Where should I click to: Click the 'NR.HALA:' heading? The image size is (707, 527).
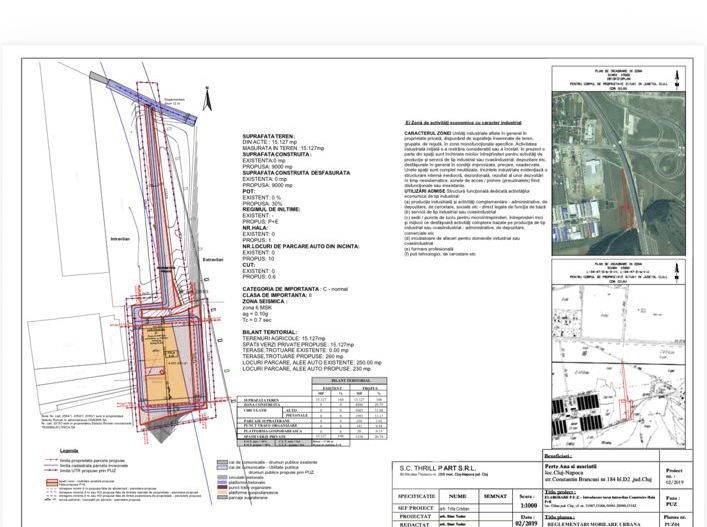coord(256,228)
